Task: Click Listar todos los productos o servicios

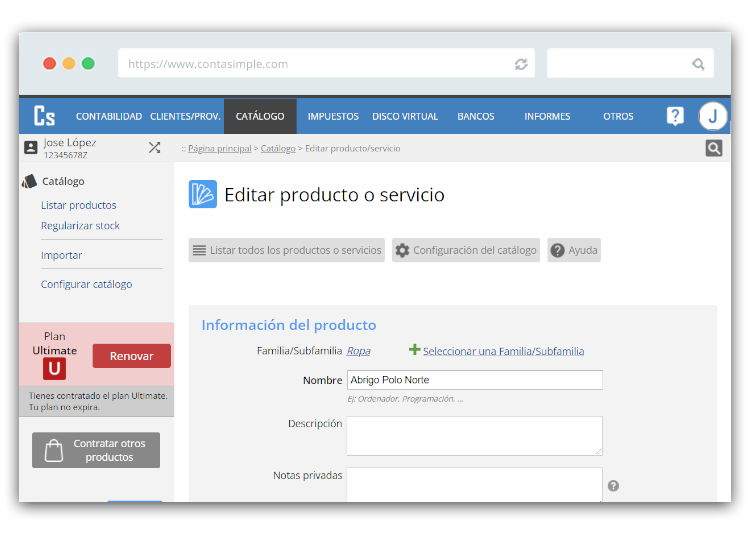Action: (287, 250)
